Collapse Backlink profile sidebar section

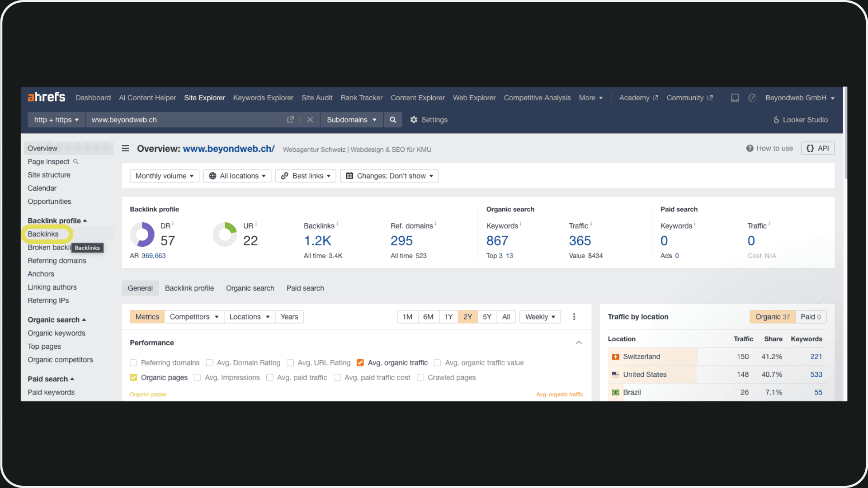[x=57, y=221]
